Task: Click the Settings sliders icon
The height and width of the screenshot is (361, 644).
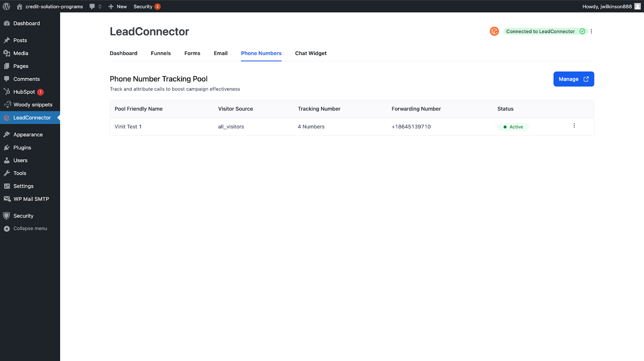Action: click(x=7, y=186)
